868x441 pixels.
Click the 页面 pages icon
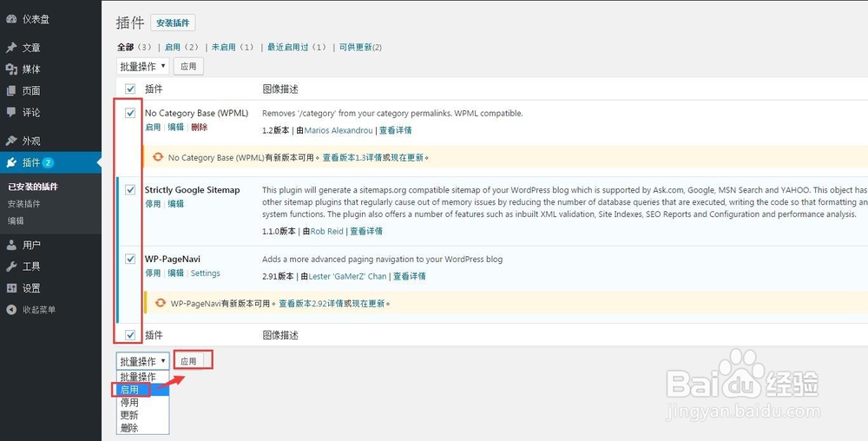(x=11, y=91)
